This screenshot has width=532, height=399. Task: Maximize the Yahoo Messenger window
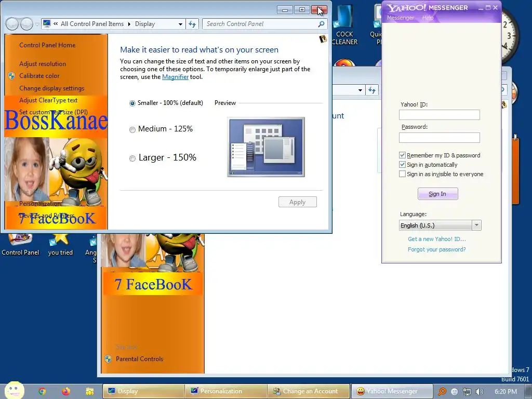(x=488, y=8)
